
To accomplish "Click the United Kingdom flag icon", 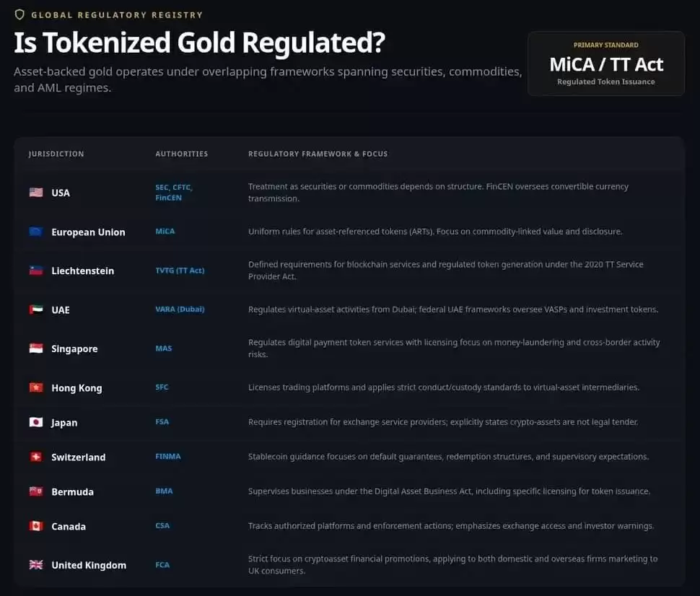I will tap(36, 565).
